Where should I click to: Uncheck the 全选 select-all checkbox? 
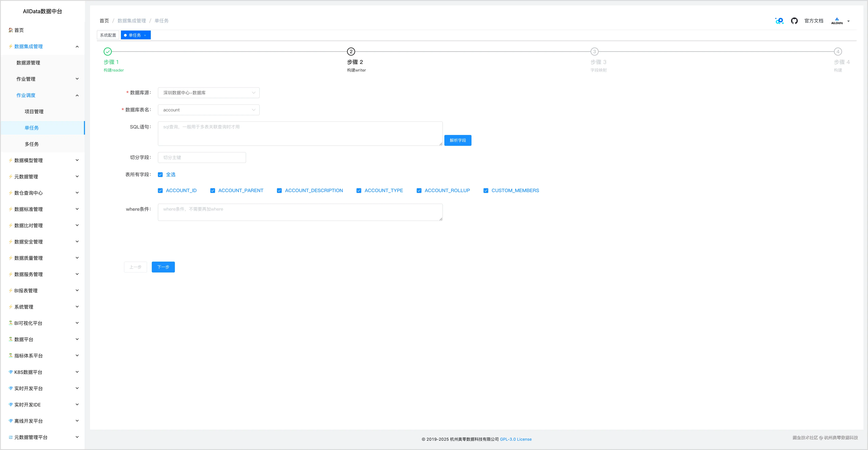click(x=160, y=174)
